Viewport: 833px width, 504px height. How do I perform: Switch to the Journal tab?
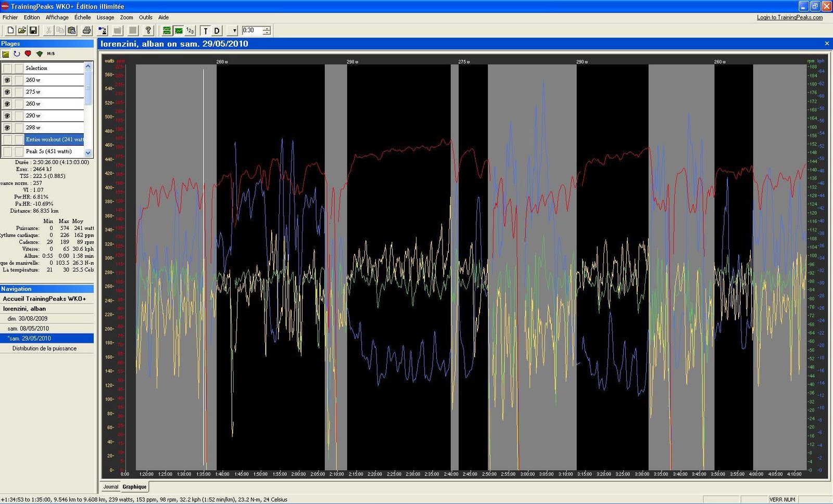(x=110, y=487)
